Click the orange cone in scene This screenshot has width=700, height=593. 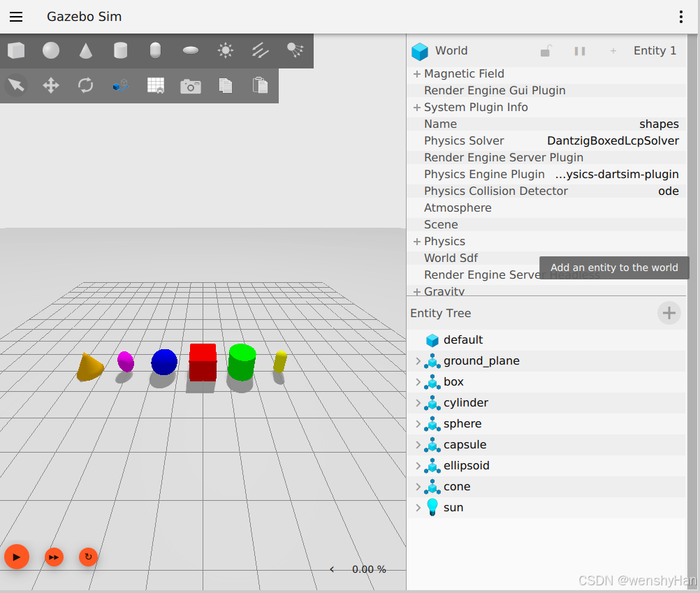point(89,367)
